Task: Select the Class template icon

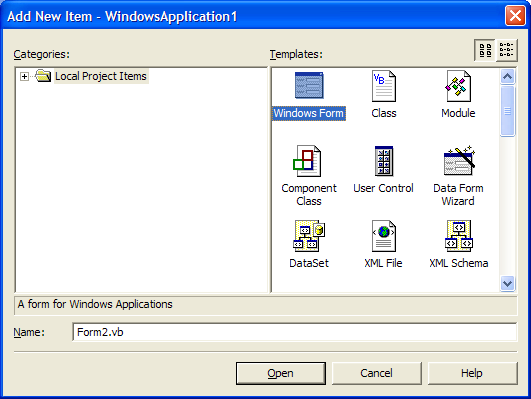Action: click(x=384, y=86)
